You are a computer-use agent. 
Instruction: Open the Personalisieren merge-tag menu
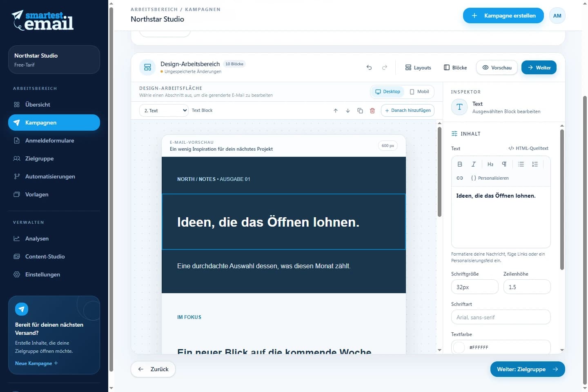(x=490, y=178)
